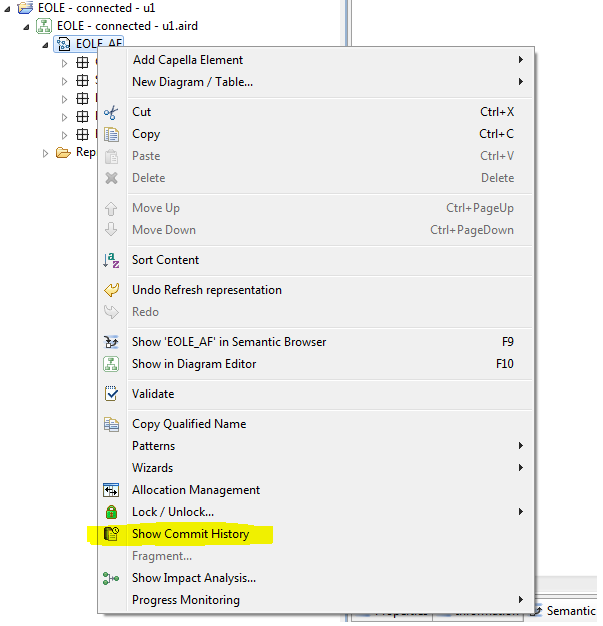Select Show Commit History menu entry
The width and height of the screenshot is (603, 626).
pyautogui.click(x=190, y=534)
